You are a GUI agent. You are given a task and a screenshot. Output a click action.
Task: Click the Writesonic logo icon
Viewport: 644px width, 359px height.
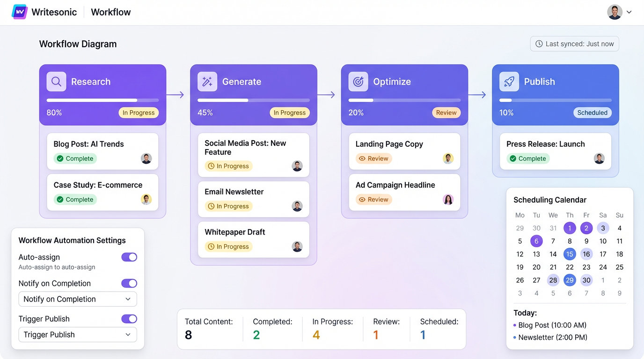click(x=19, y=11)
